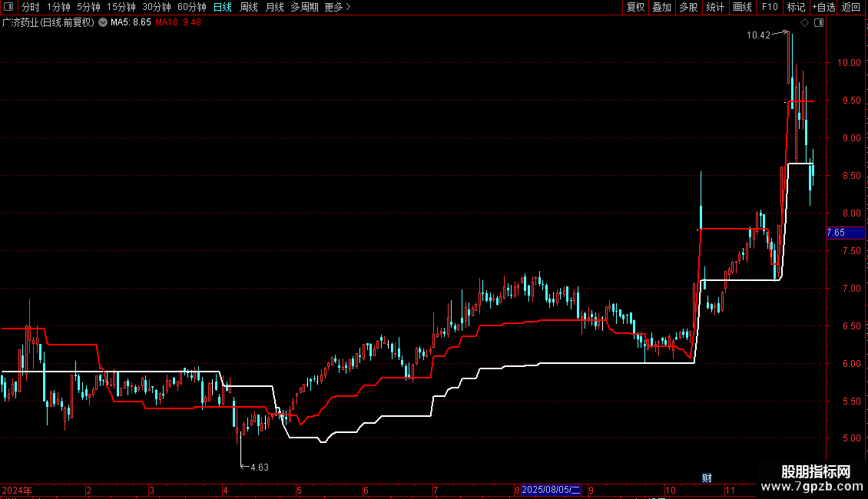Activate the 画线 drawing tools
Screen dimensions: 868x499
coord(742,7)
